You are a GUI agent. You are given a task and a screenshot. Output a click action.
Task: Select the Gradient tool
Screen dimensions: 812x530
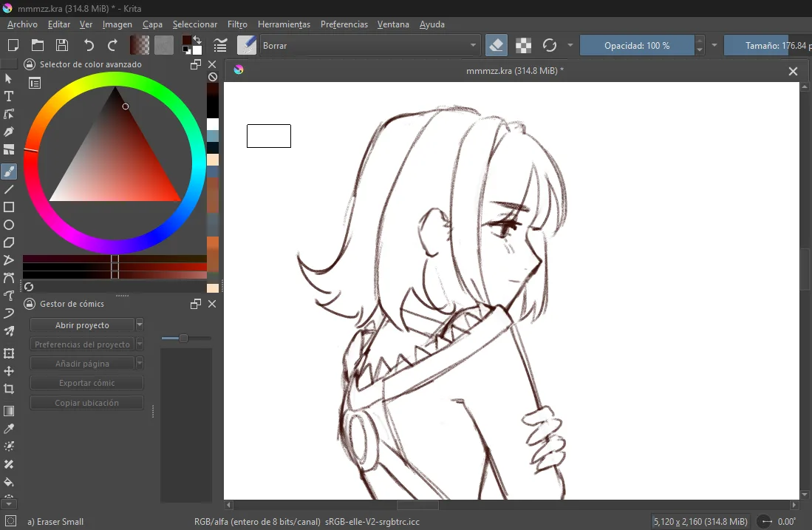click(9, 411)
